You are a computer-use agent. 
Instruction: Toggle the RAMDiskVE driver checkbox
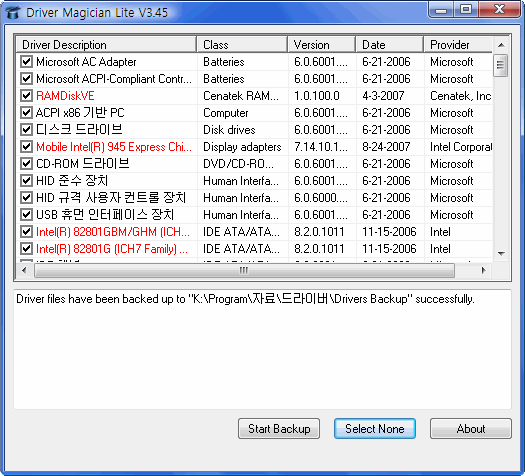tap(26, 96)
